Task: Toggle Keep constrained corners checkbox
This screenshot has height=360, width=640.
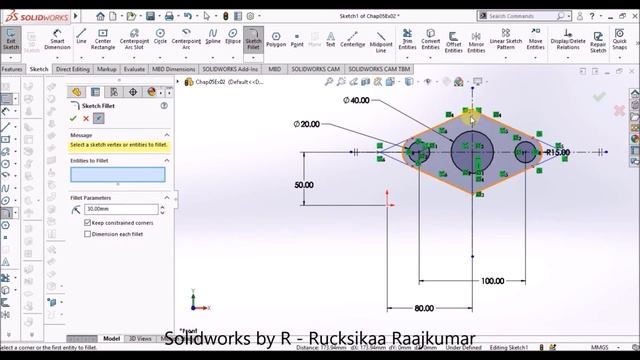Action: [x=87, y=222]
